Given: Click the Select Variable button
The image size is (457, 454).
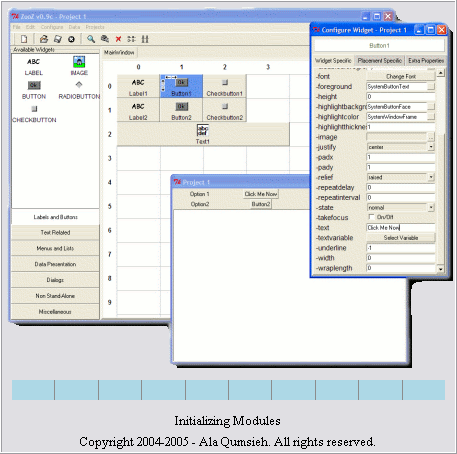Looking at the screenshot, I should pyautogui.click(x=401, y=238).
